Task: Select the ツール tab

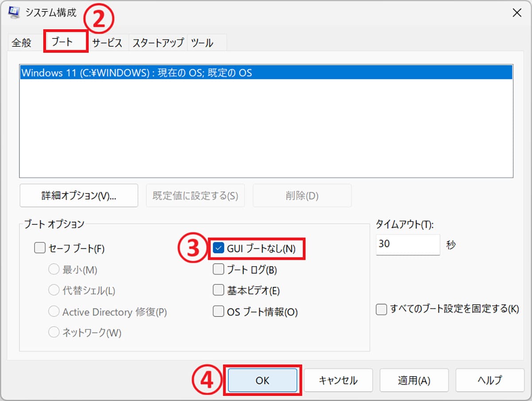Action: pos(202,43)
